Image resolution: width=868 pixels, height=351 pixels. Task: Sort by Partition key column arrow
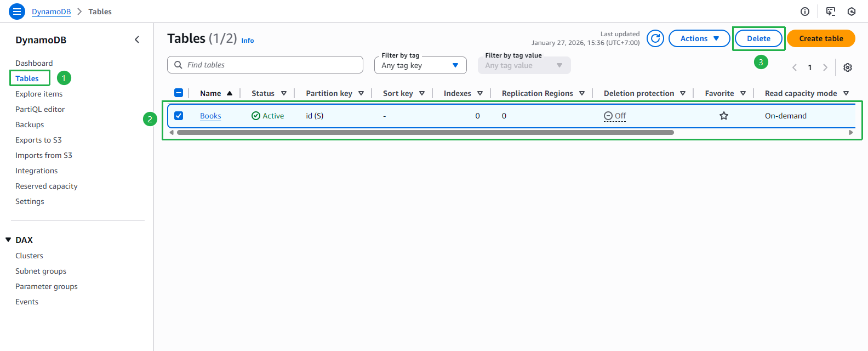point(361,93)
